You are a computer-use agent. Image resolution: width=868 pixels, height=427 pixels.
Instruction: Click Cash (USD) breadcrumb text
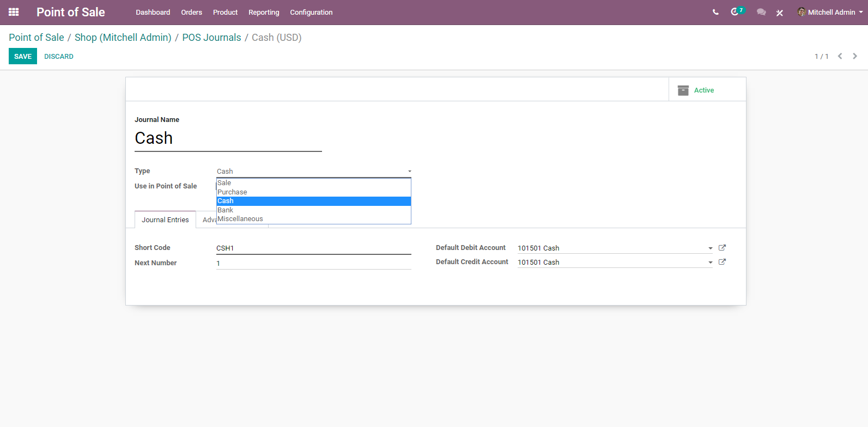point(277,38)
